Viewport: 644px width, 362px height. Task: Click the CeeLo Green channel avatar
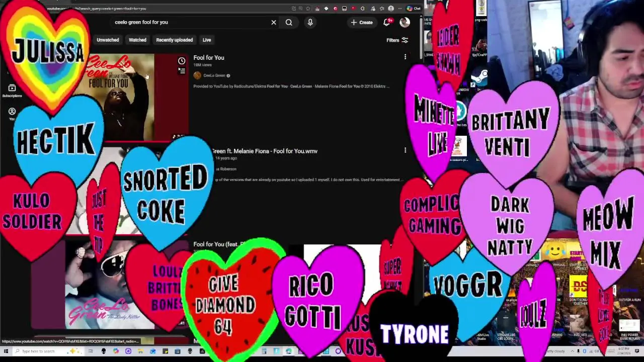point(197,75)
